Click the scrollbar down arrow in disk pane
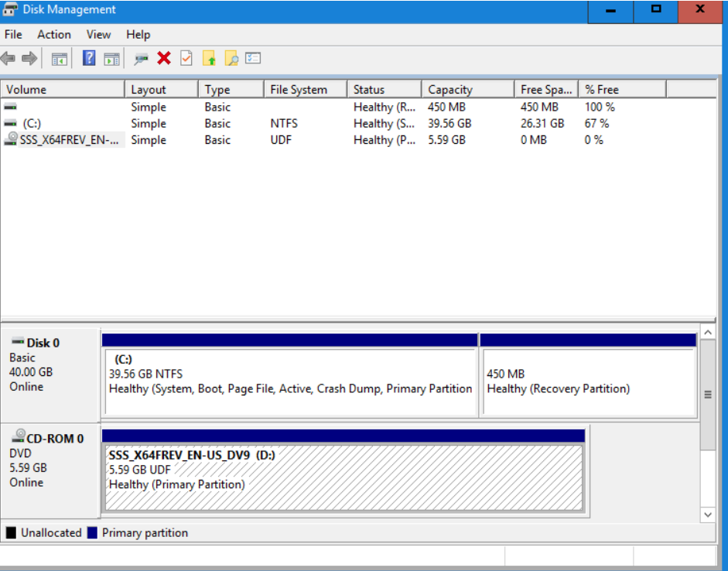 [x=707, y=514]
